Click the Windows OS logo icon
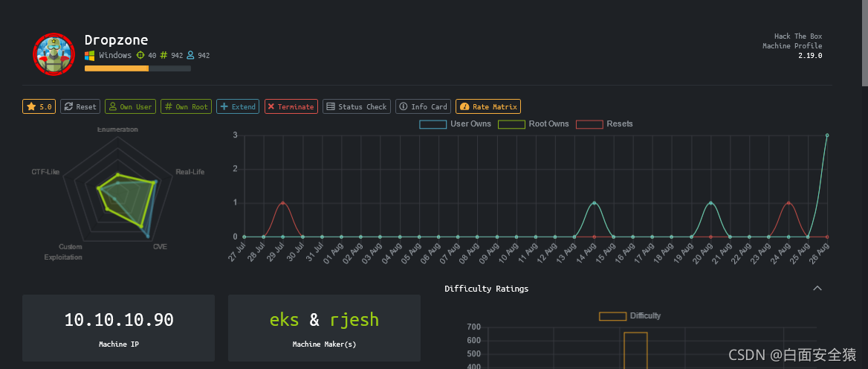Screen dimensions: 868x369 90,55
